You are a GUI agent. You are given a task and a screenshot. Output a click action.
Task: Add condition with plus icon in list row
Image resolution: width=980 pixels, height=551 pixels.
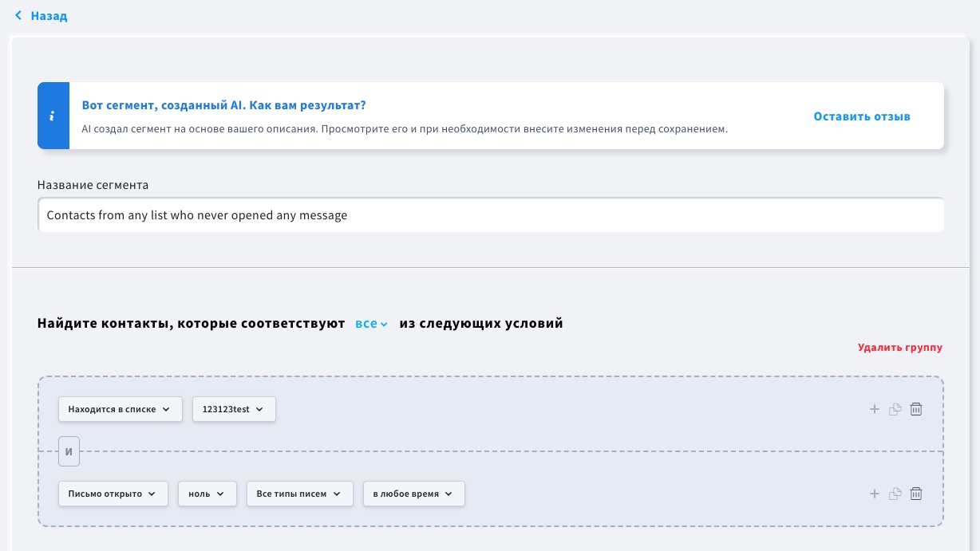click(874, 409)
